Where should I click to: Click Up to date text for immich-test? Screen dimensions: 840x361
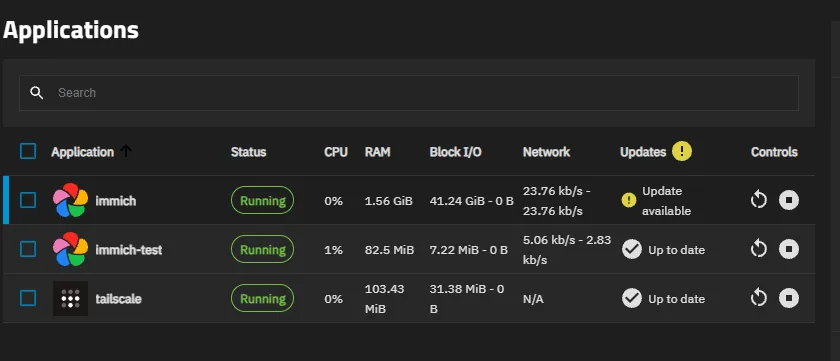(677, 250)
